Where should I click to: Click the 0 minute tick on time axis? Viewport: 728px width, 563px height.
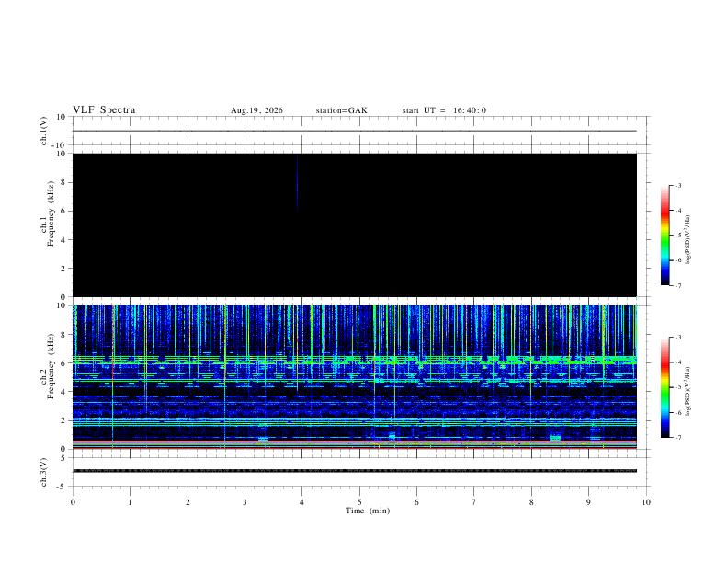point(73,502)
